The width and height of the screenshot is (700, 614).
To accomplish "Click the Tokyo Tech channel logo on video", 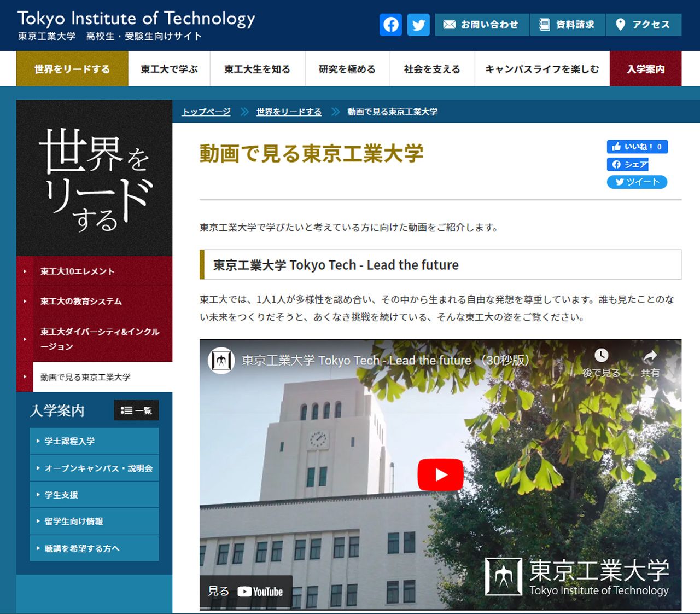I will (x=221, y=361).
